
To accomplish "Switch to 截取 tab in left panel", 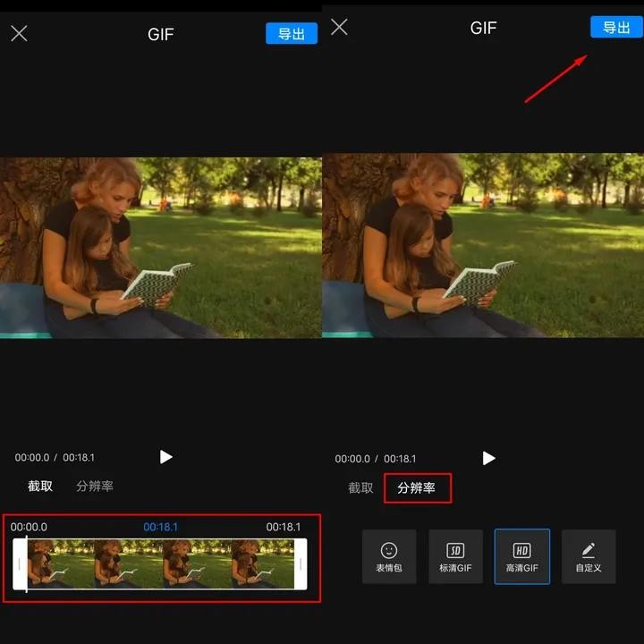I will [40, 487].
